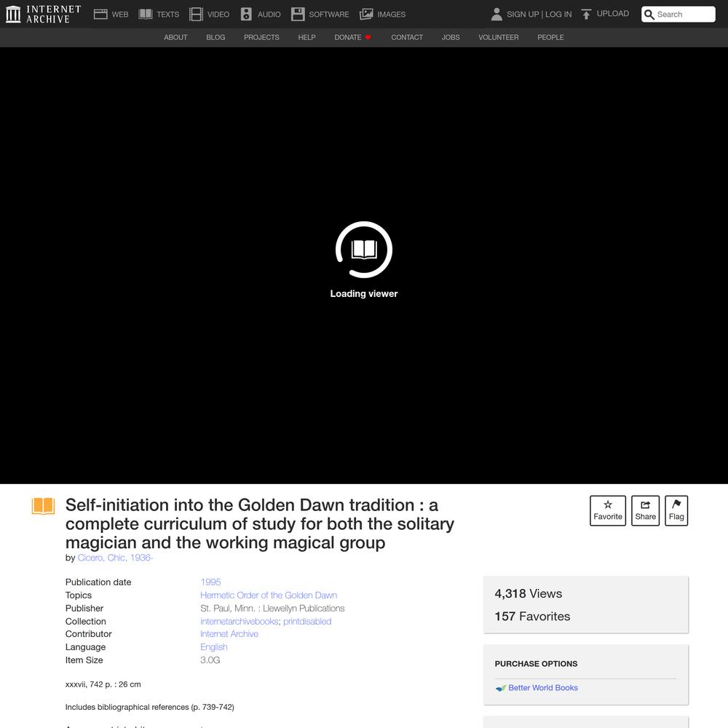
Task: Open the Texts book icon
Action: tap(146, 14)
